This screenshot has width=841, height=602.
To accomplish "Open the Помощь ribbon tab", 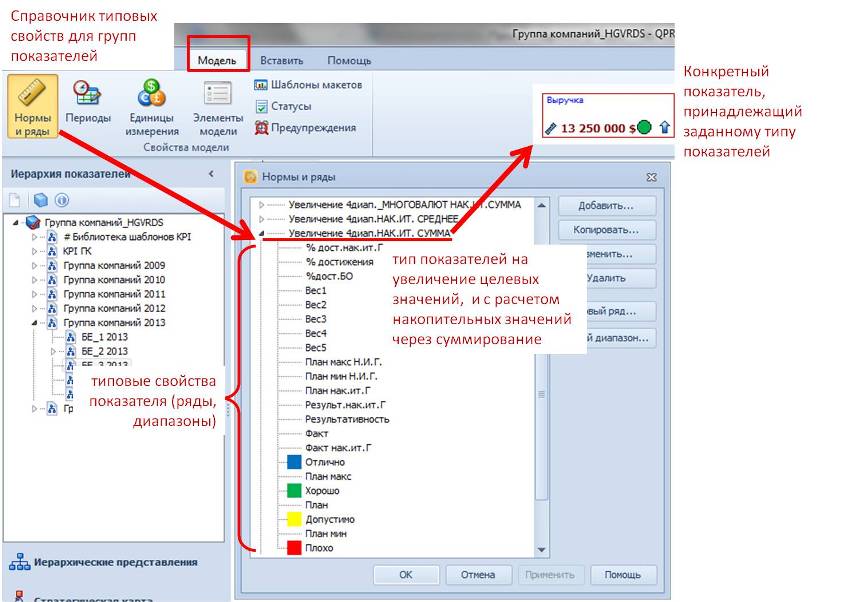I will pyautogui.click(x=349, y=60).
